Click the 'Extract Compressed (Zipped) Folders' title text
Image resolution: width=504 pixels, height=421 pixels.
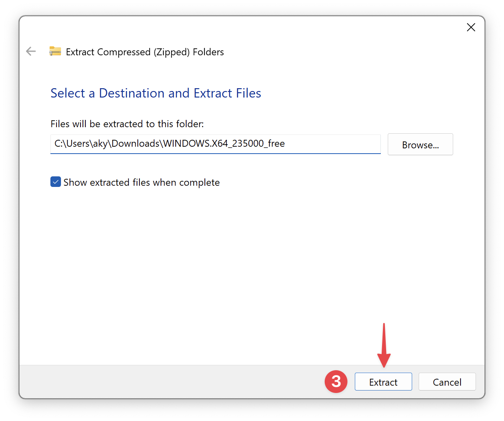tap(145, 52)
